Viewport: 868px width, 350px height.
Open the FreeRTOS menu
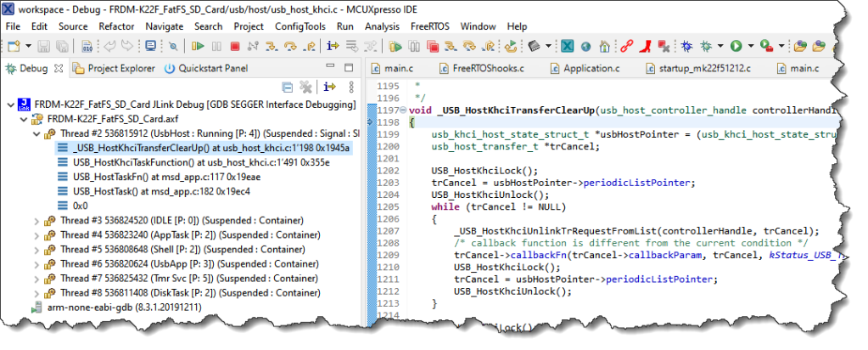click(428, 26)
